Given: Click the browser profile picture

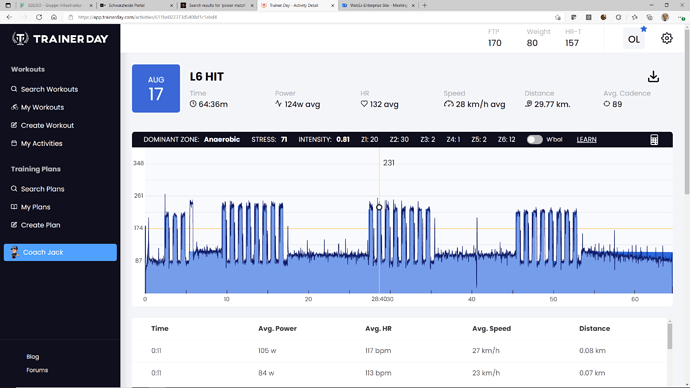Looking at the screenshot, I should [x=665, y=17].
